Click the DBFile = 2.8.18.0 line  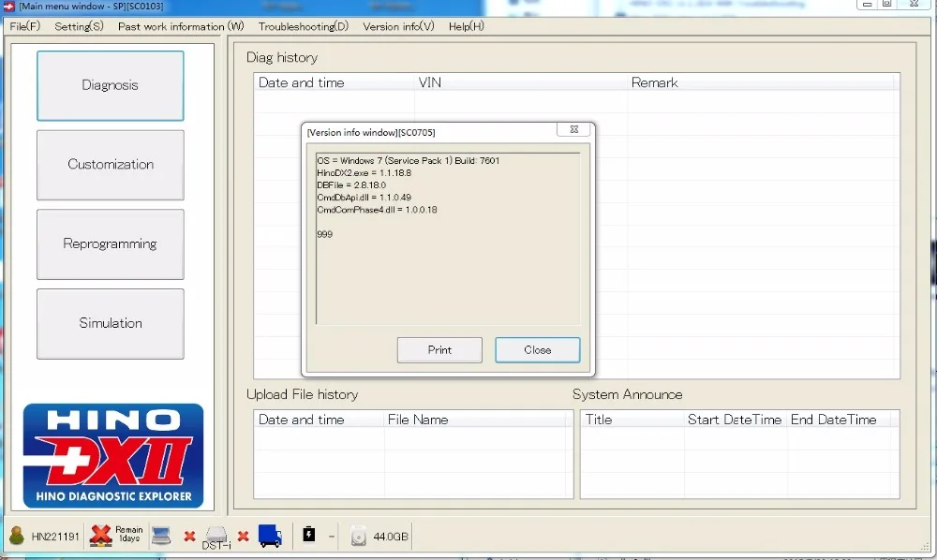[351, 185]
